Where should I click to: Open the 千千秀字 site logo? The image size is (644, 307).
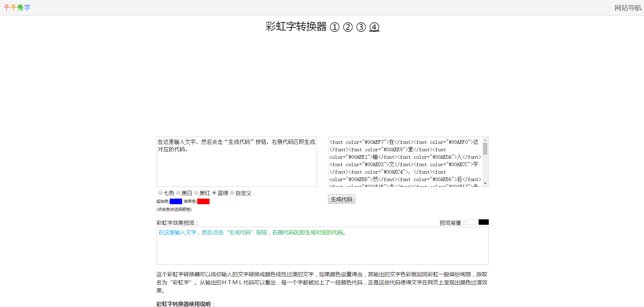tap(17, 7)
